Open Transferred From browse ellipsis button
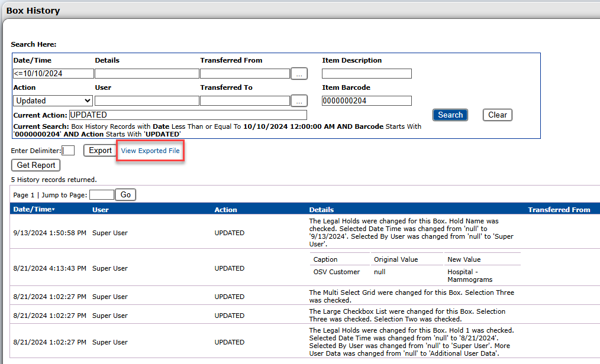 299,74
